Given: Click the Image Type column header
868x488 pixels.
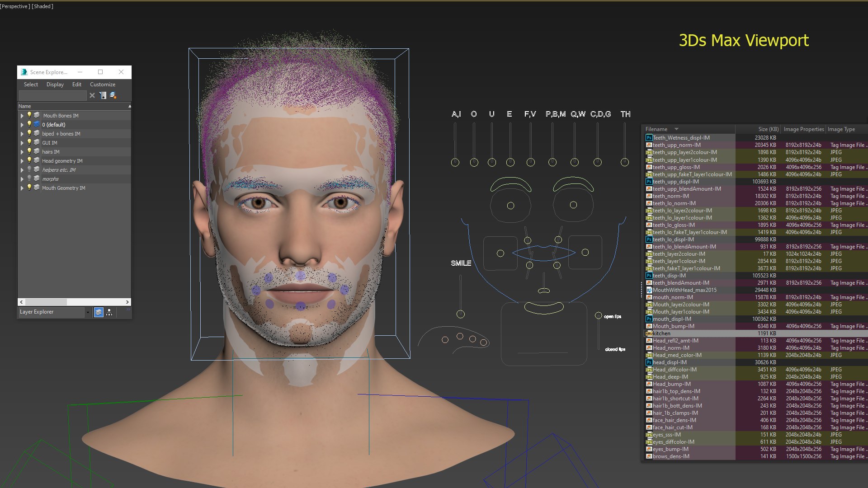Looking at the screenshot, I should click(841, 129).
